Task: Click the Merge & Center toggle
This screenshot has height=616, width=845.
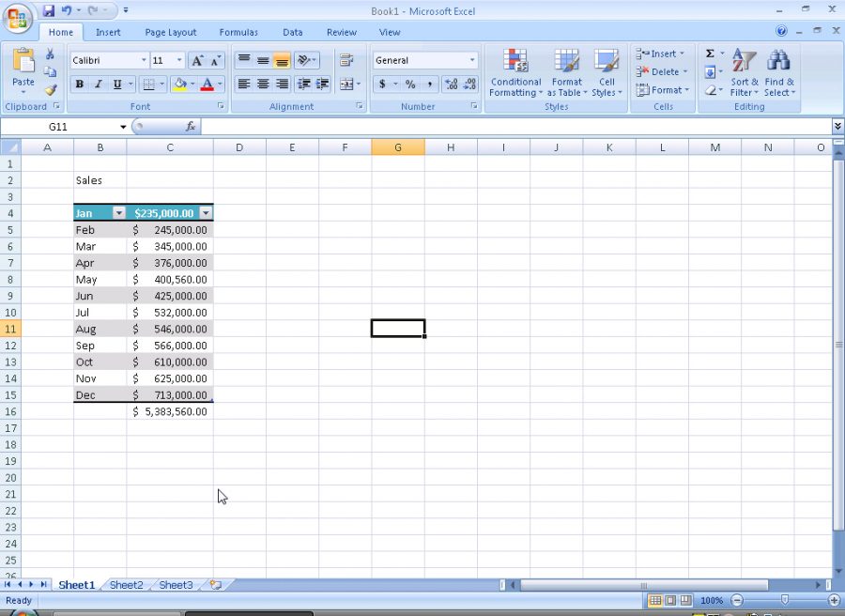Action: pos(346,84)
